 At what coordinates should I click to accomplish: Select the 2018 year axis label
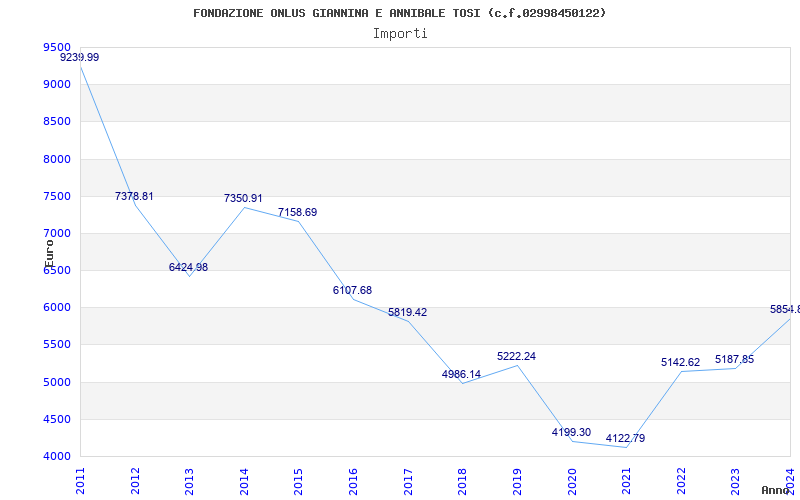coord(462,481)
